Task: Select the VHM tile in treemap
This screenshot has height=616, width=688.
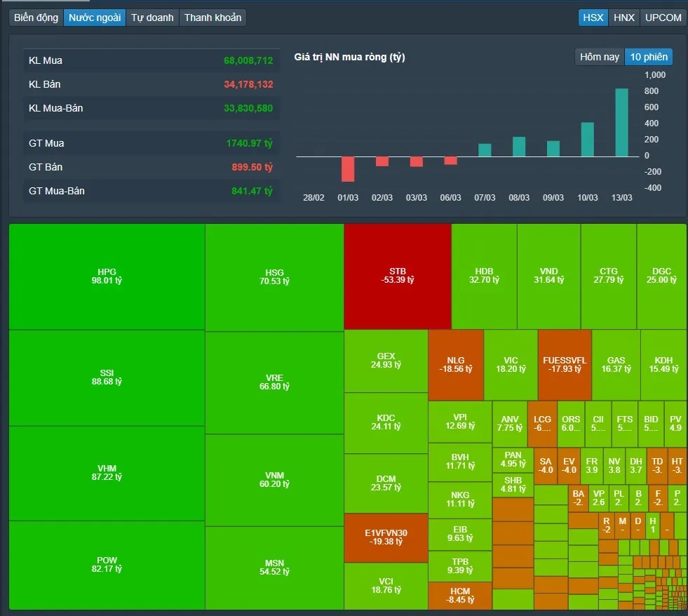Action: coord(107,473)
